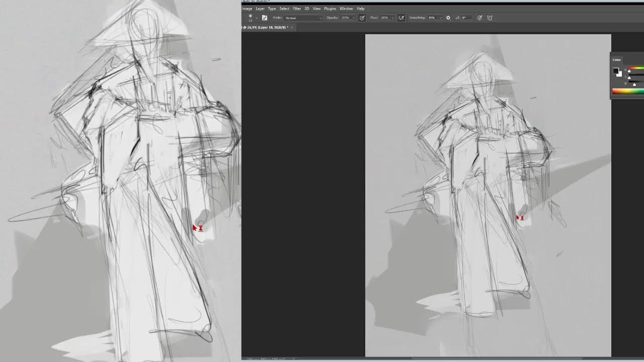644x362 pixels.
Task: Open symmetry paint butterfly icon
Action: [x=490, y=18]
